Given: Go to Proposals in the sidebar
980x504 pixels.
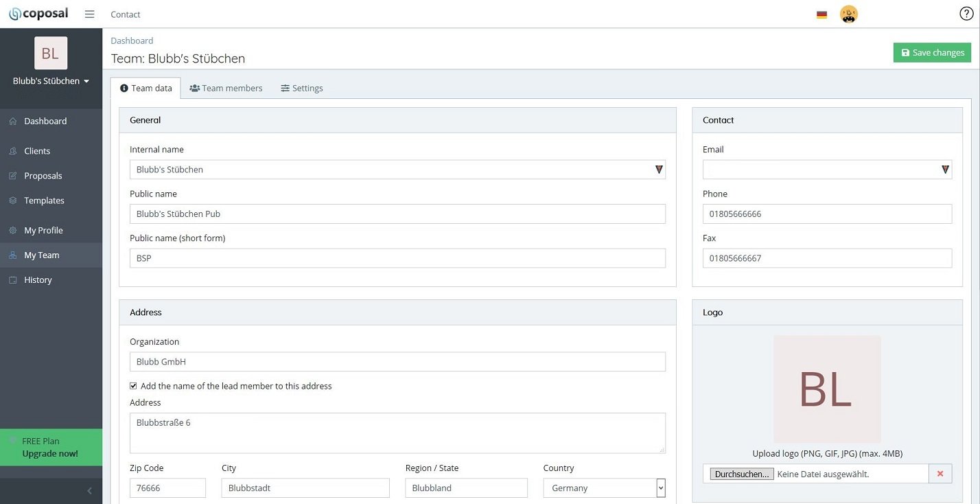Looking at the screenshot, I should (x=43, y=176).
